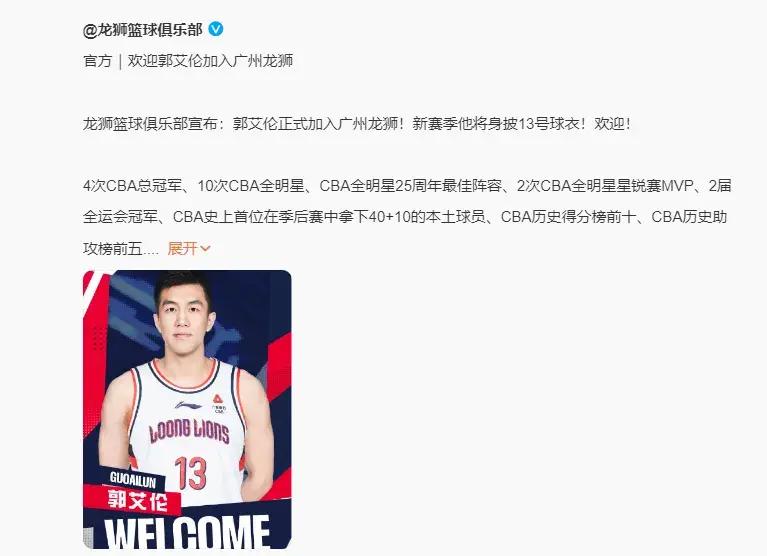Screen dimensions: 767x556
Task: Click the red 郭艾伦 name banner
Action: pyautogui.click(x=133, y=500)
